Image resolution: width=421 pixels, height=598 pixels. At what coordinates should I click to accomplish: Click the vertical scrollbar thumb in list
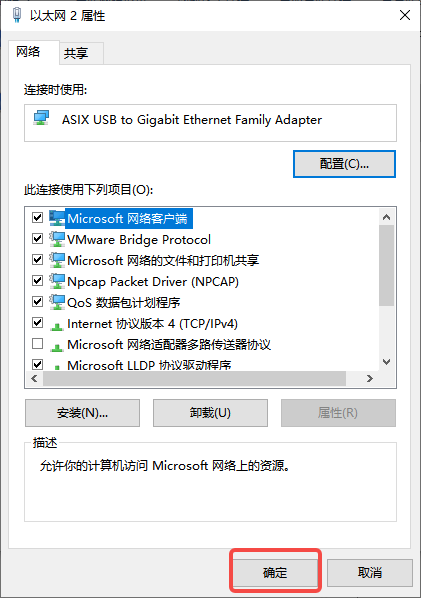click(x=386, y=265)
